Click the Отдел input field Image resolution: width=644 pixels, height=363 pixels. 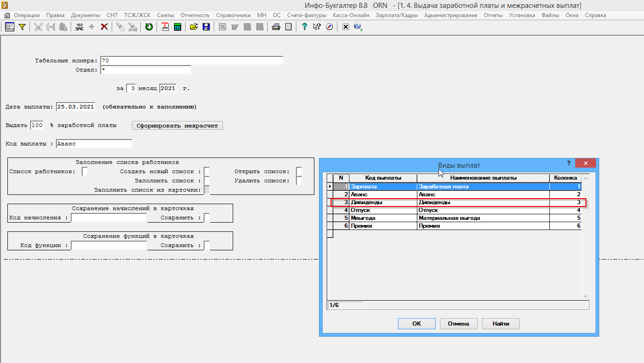145,70
